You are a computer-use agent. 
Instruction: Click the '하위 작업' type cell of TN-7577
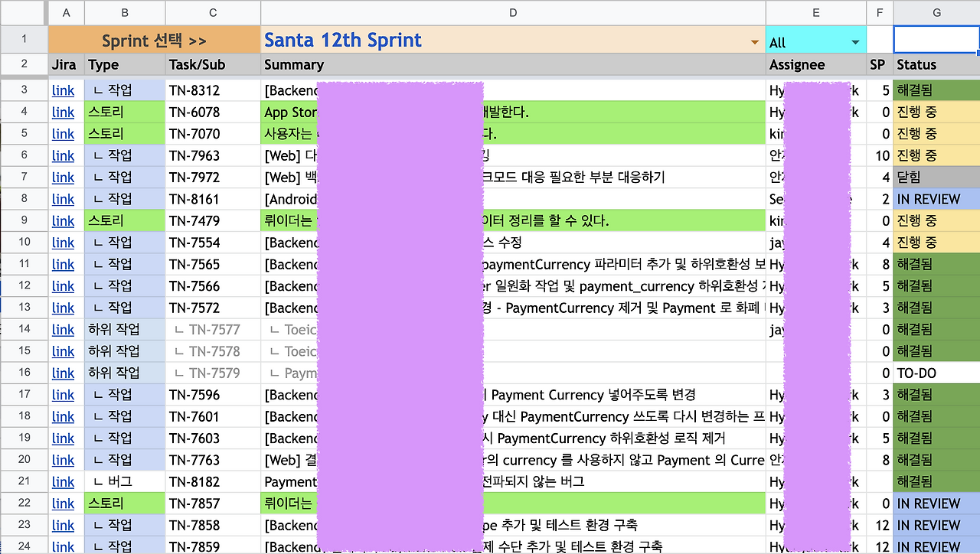pyautogui.click(x=125, y=330)
